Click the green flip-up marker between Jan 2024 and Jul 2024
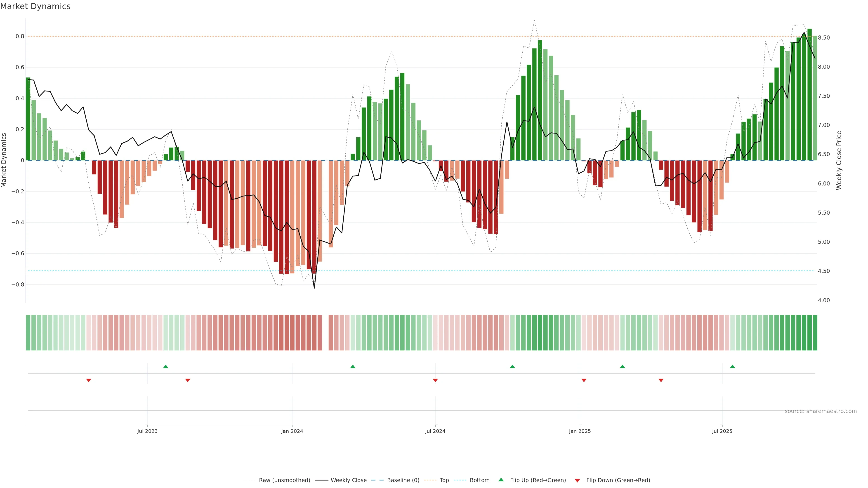This screenshot has height=488, width=868. click(352, 366)
